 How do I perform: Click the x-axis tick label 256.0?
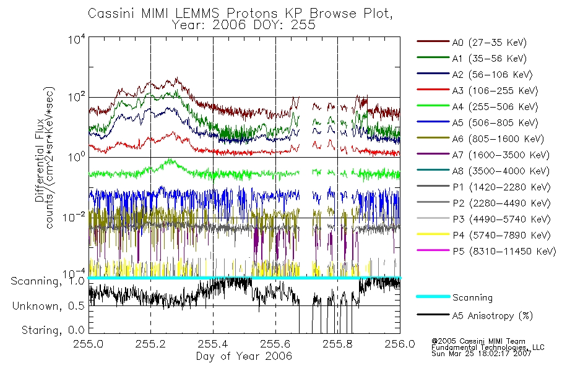[400, 344]
